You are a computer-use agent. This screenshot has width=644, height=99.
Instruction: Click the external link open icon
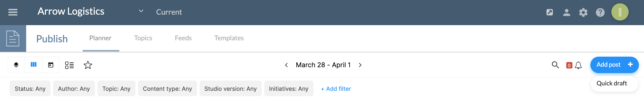click(550, 12)
